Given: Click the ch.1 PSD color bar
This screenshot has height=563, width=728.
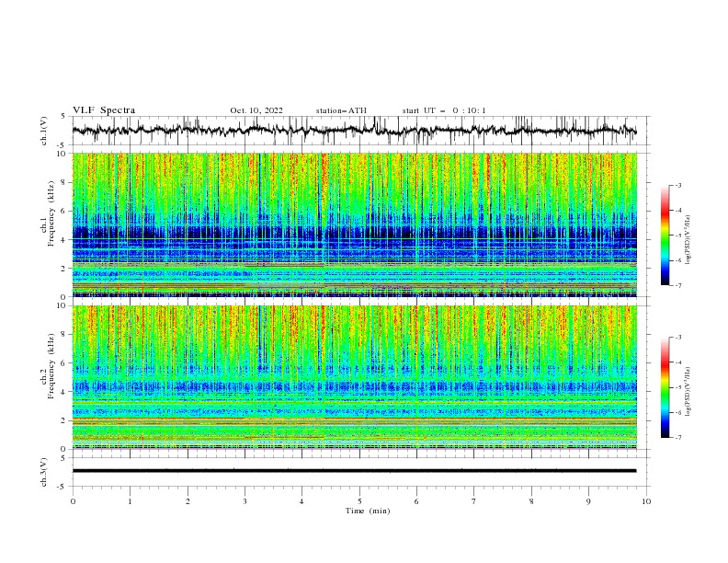Looking at the screenshot, I should pos(665,235).
